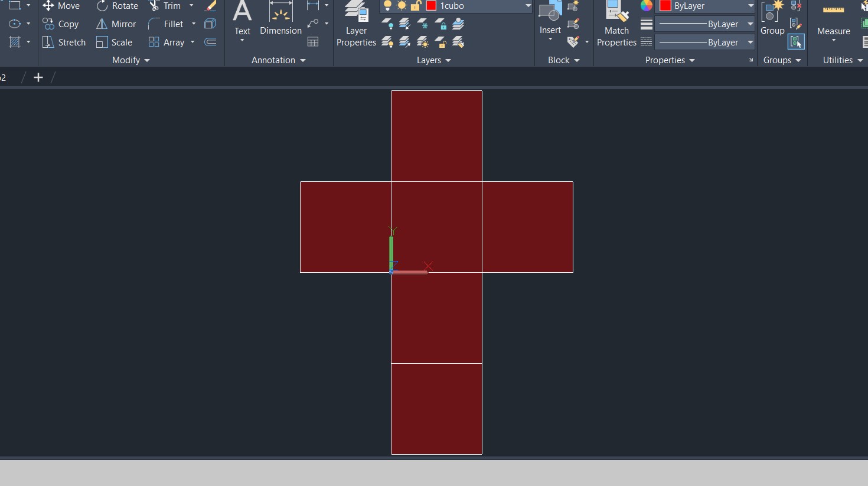Click the red 1cubo layer color swatch
The image size is (868, 486).
click(x=431, y=6)
